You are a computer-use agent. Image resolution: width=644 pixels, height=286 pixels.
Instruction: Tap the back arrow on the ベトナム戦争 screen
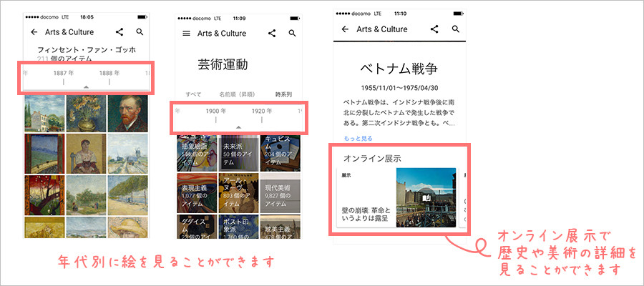(x=345, y=29)
